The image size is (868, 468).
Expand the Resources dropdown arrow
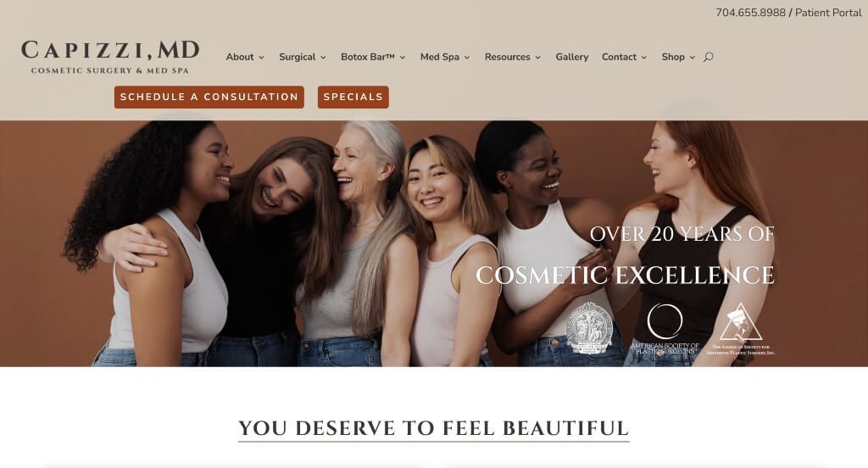[x=537, y=58]
